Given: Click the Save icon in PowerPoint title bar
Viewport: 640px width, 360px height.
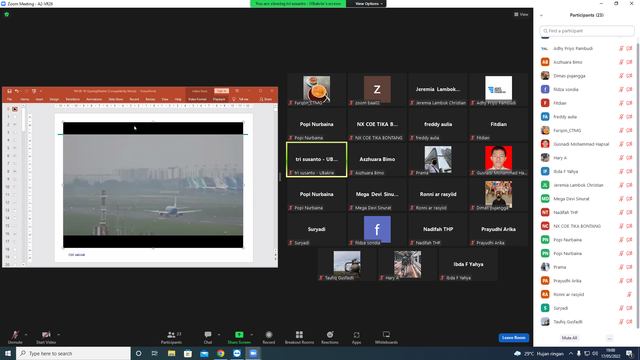Looking at the screenshot, I should [x=9, y=91].
